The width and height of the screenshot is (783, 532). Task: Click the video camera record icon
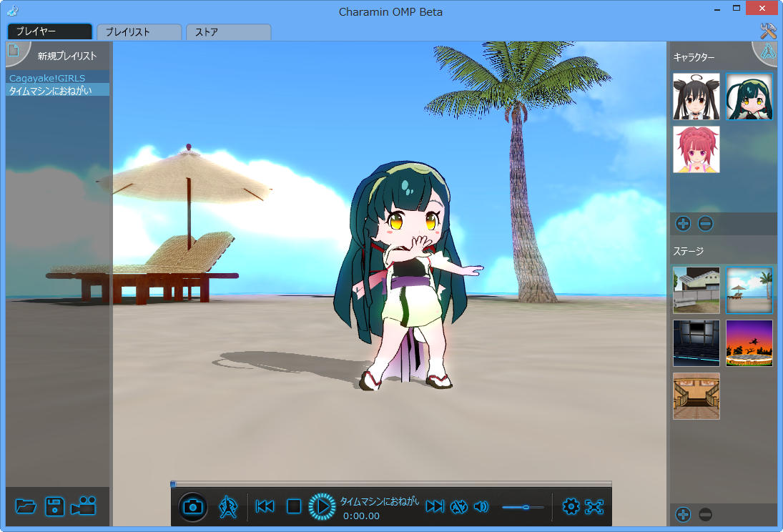click(x=84, y=506)
